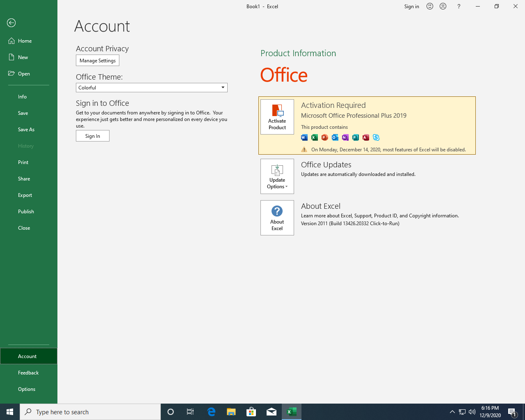This screenshot has height=420, width=525.
Task: Click the Open folder icon in sidebar
Action: click(11, 74)
